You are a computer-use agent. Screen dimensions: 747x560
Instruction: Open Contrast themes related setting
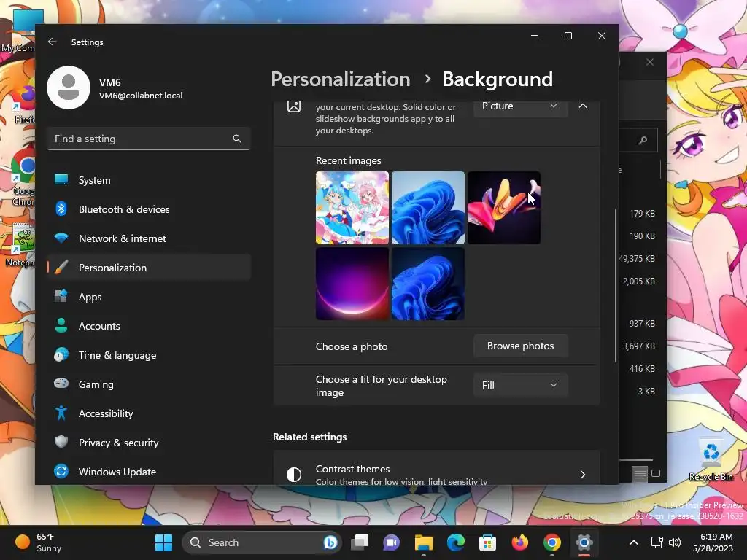436,469
